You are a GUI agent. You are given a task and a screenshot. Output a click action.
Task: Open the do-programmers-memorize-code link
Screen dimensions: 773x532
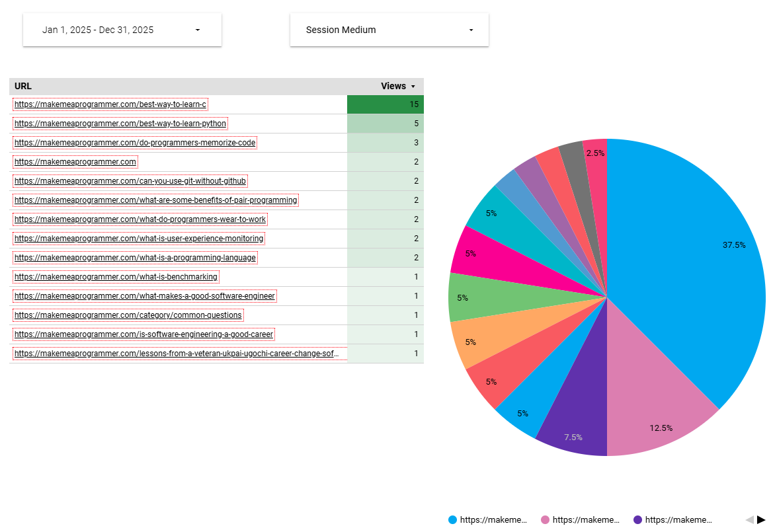pos(135,143)
